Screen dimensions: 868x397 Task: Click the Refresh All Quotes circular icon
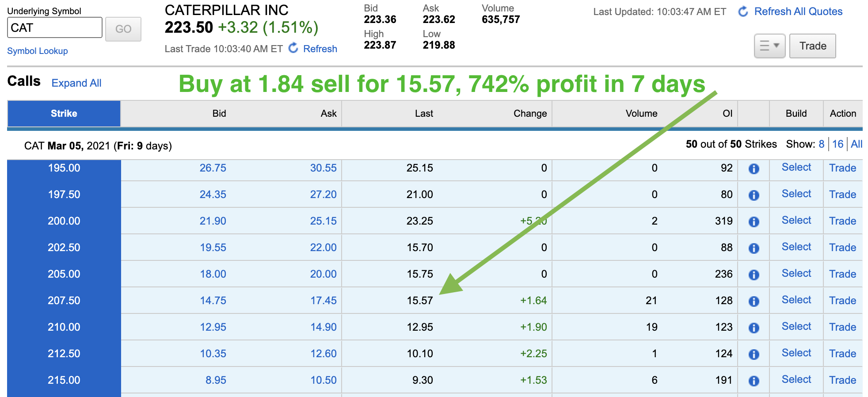(x=743, y=11)
